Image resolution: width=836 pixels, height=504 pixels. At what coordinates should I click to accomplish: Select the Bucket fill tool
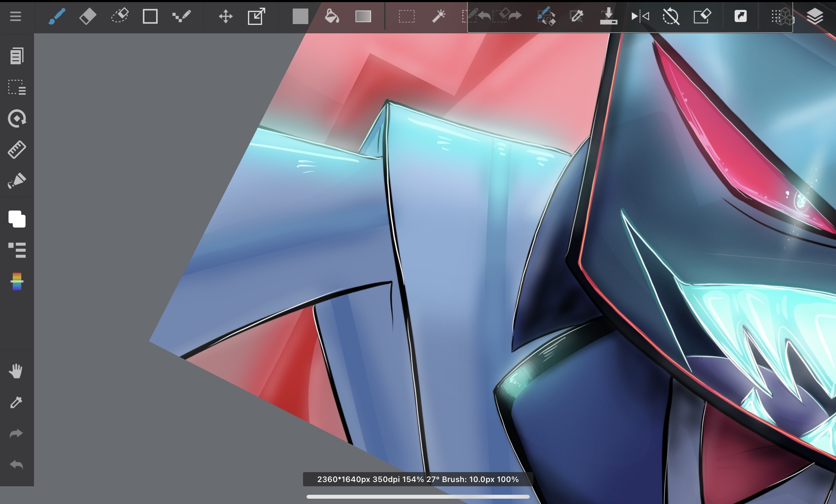332,16
